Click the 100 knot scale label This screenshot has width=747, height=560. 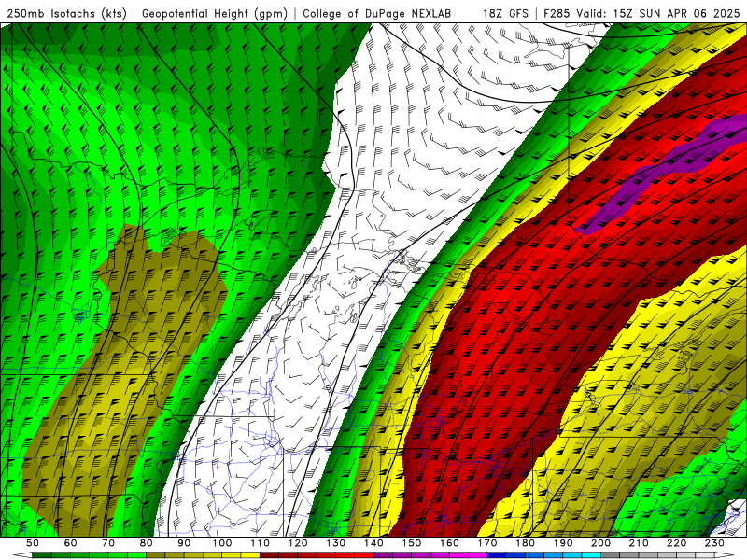(x=222, y=543)
